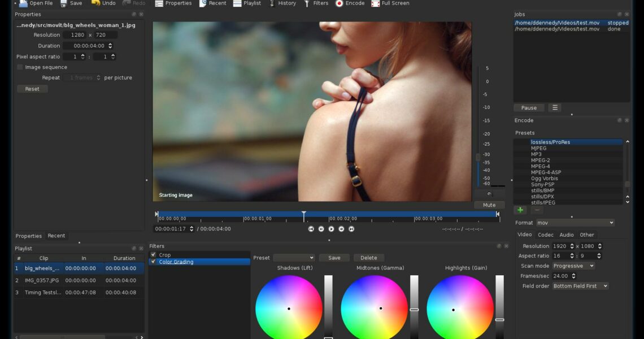Uncheck the Crop filter checkbox
The width and height of the screenshot is (644, 339).
[153, 255]
